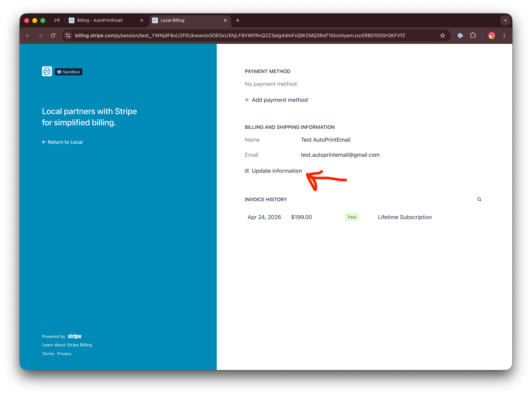
Task: Click the email test.autoprintemail@gmail.com
Action: 340,155
